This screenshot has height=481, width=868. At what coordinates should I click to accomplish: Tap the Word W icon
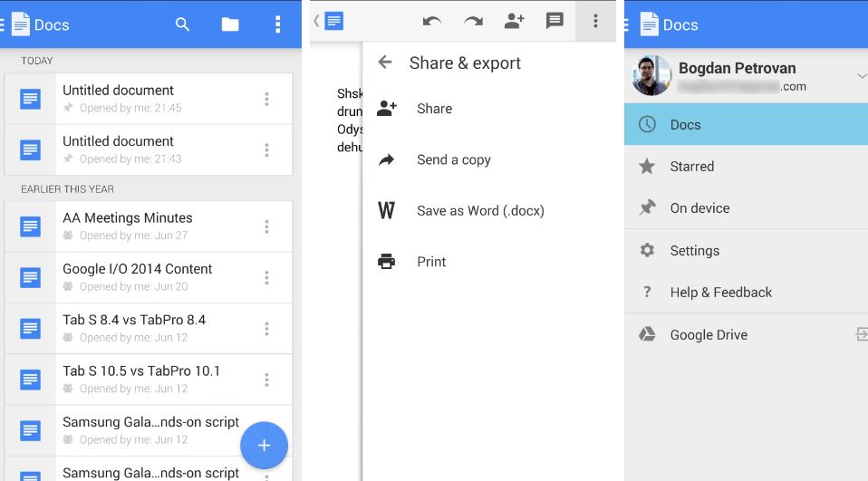(x=386, y=210)
